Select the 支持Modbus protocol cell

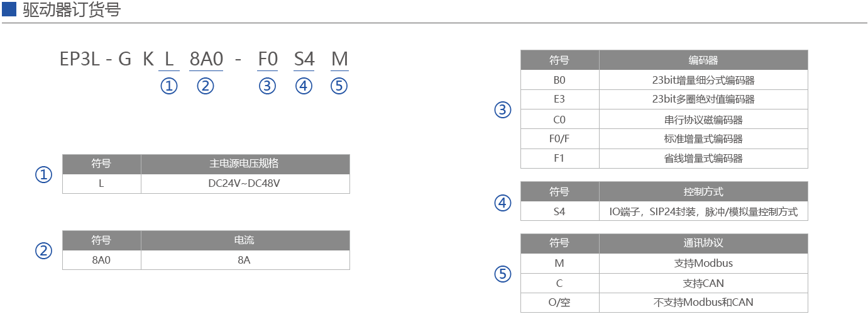pos(703,263)
